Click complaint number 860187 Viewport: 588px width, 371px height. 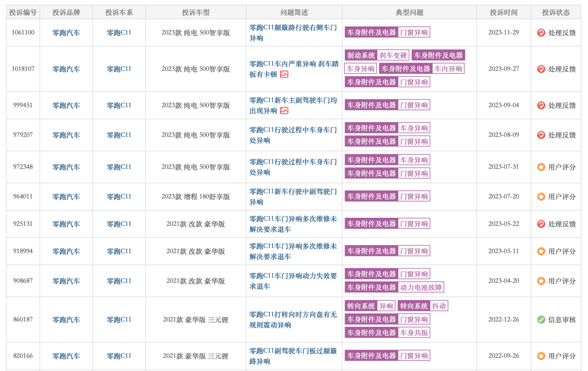23,319
